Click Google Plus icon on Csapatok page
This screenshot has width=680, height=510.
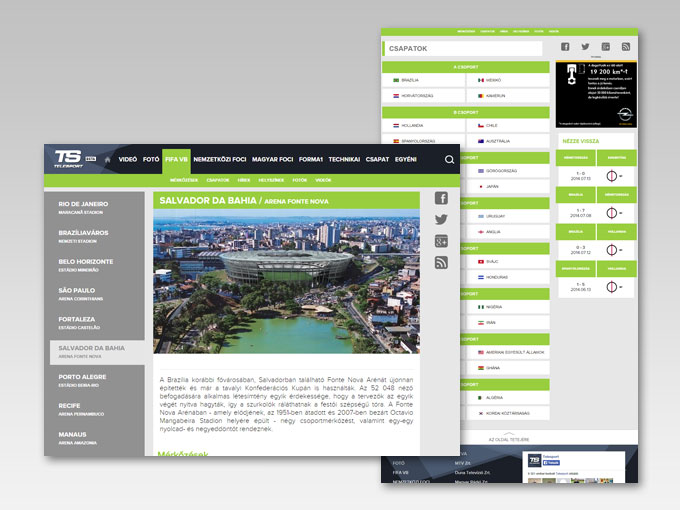606,47
